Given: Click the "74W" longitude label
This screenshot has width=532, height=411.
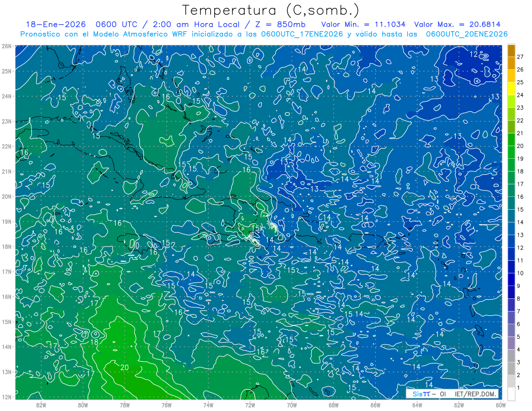Looking at the screenshot, I should (208, 404).
